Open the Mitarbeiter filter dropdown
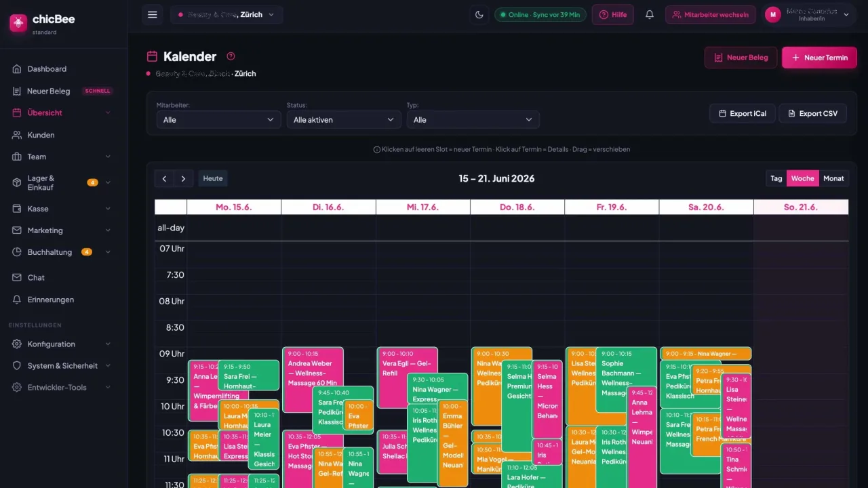This screenshot has width=868, height=488. [218, 120]
